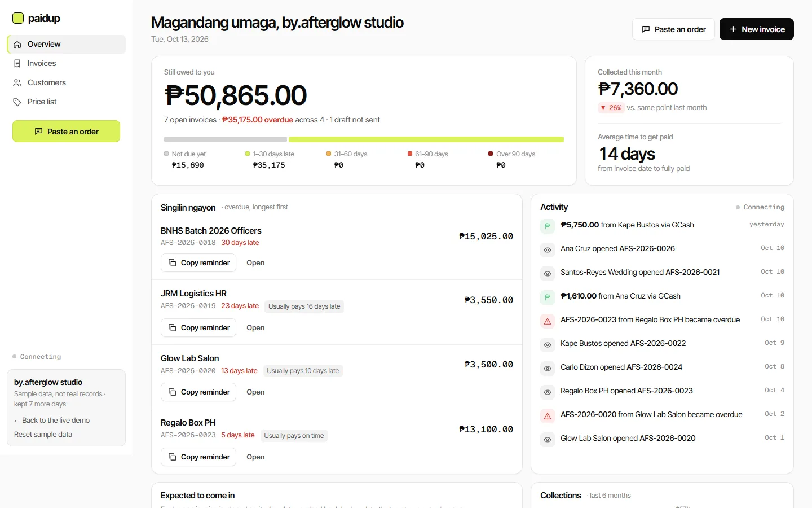This screenshot has width=812, height=508.
Task: Click Reset sample data
Action: pos(43,435)
